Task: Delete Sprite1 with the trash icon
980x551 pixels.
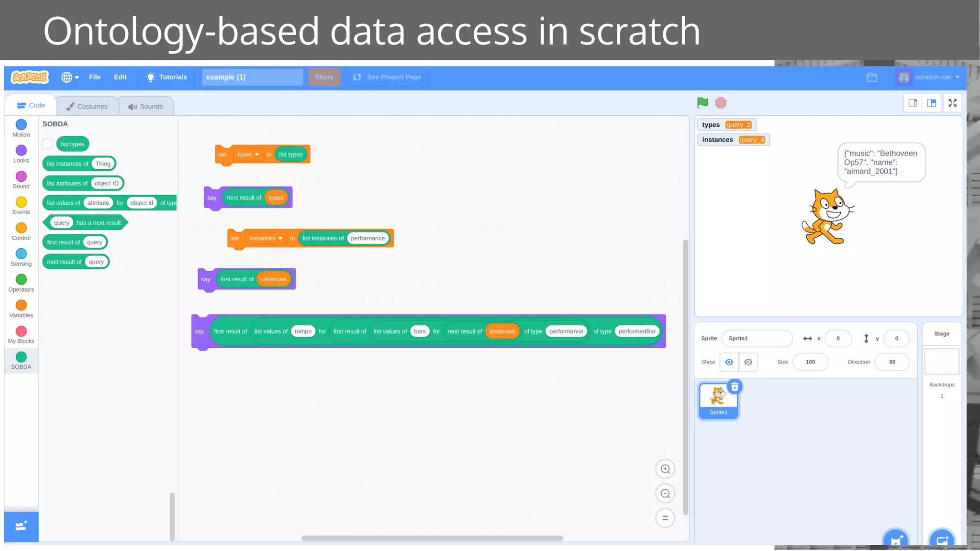Action: tap(735, 386)
